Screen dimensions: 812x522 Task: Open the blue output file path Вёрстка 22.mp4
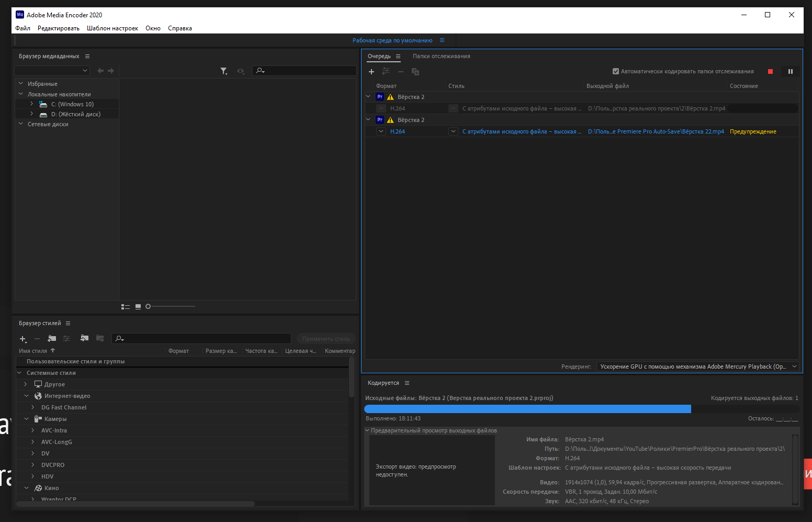(656, 131)
